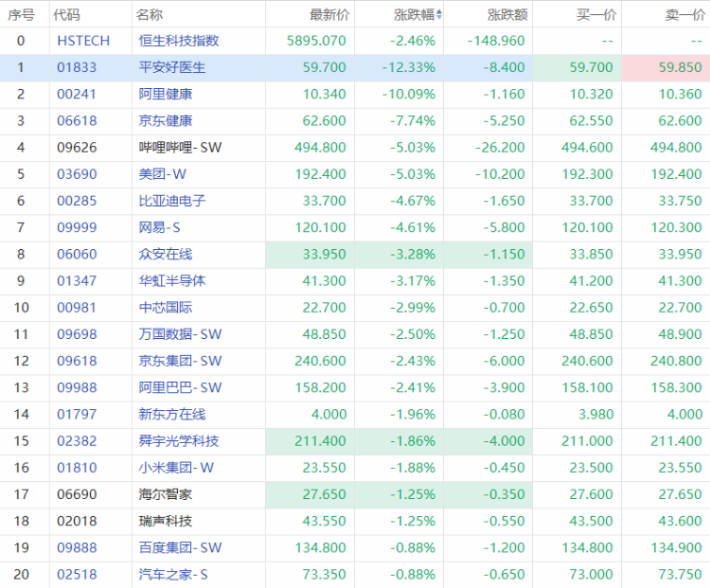710x588 pixels.
Task: Select 比亚迪电子 stock name
Action: [x=172, y=201]
